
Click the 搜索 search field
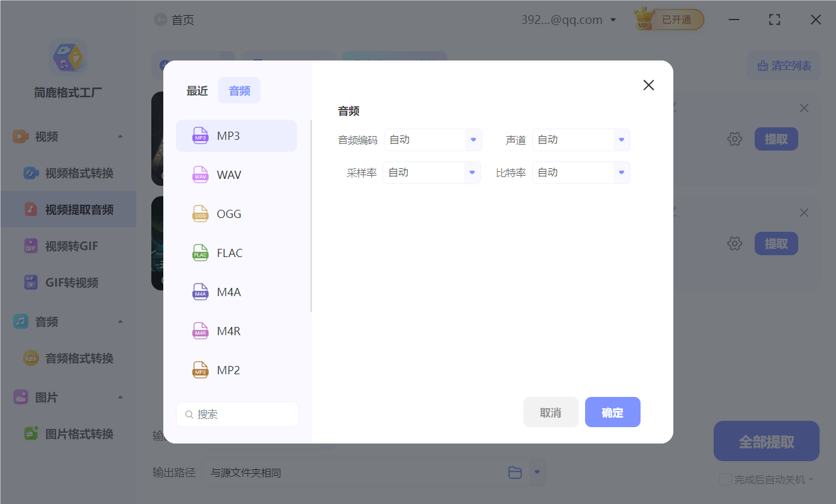(237, 414)
